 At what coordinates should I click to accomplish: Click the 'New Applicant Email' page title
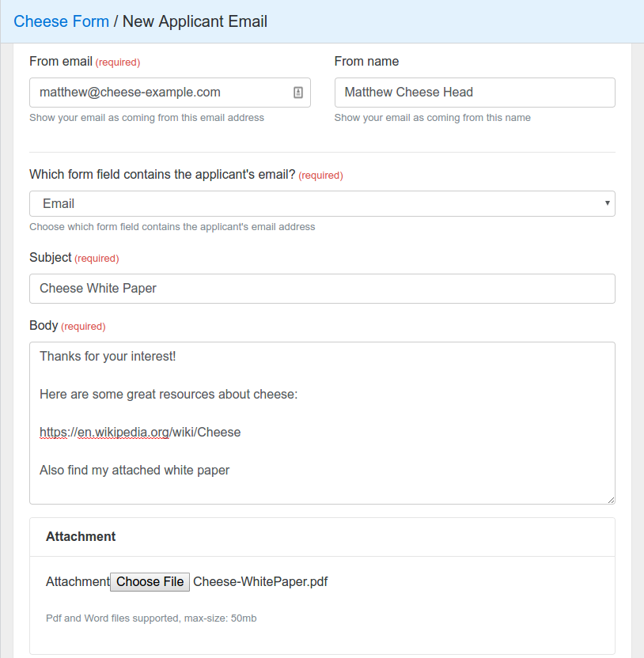tap(195, 21)
